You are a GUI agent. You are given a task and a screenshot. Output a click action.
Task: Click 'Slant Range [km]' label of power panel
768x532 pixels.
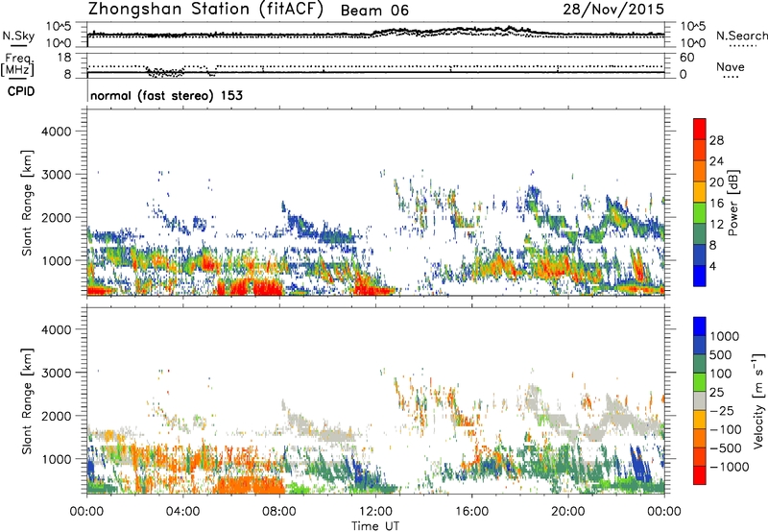point(27,203)
